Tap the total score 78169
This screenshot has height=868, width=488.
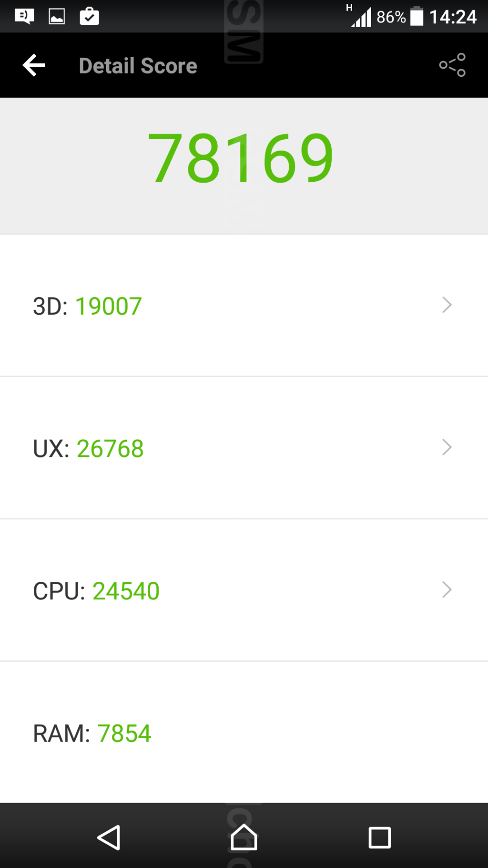point(241,158)
